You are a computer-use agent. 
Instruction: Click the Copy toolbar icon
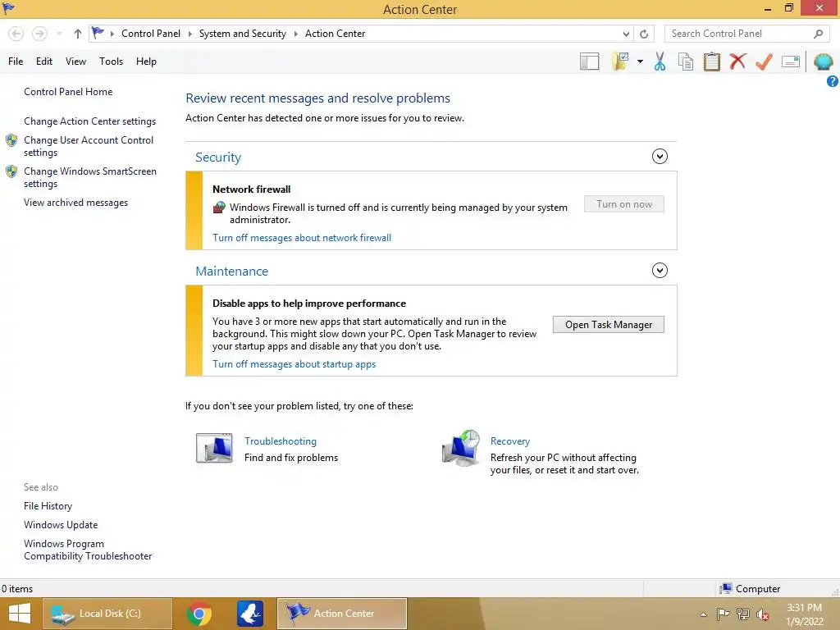coord(686,62)
